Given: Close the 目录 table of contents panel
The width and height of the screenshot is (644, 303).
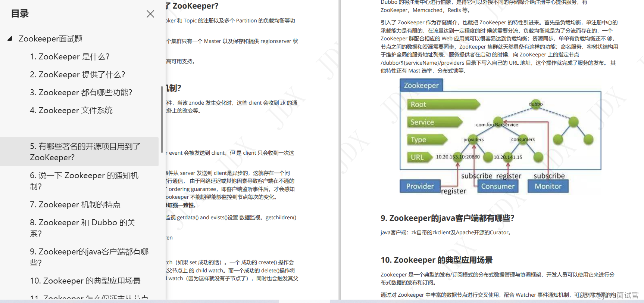Looking at the screenshot, I should [150, 14].
